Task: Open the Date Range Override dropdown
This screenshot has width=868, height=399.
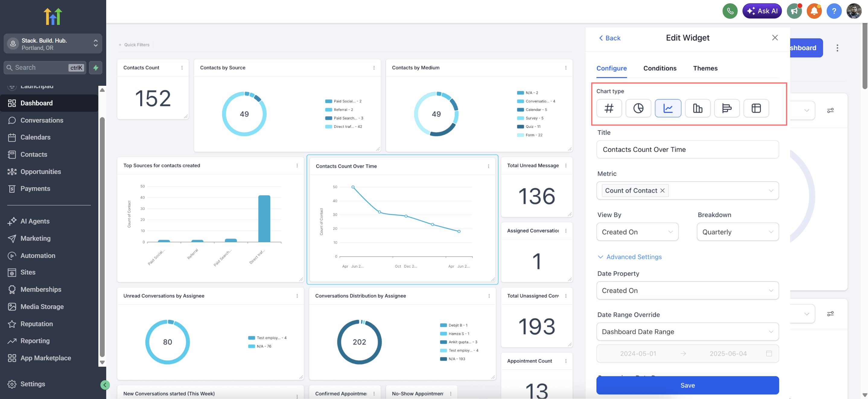Action: (x=687, y=332)
